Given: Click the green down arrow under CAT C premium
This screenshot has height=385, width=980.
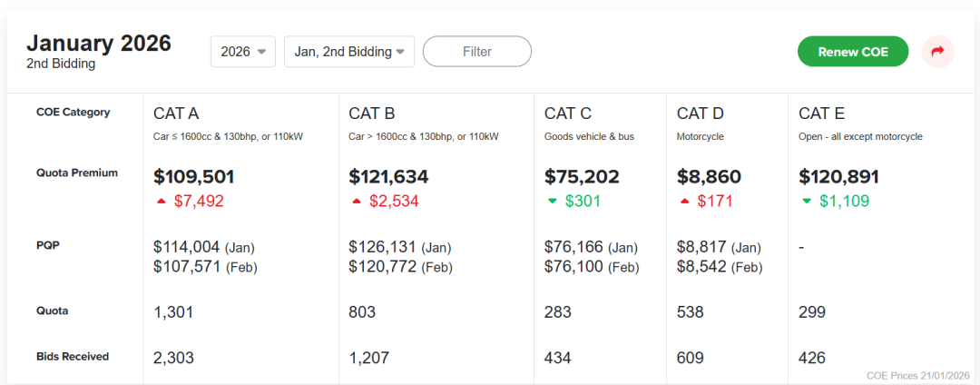Looking at the screenshot, I should [x=552, y=202].
